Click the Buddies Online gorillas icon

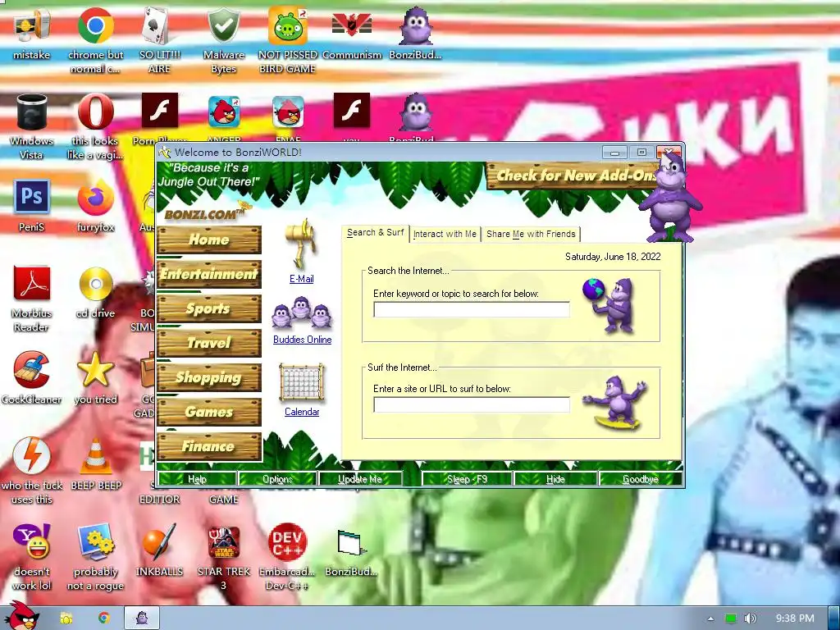point(302,314)
